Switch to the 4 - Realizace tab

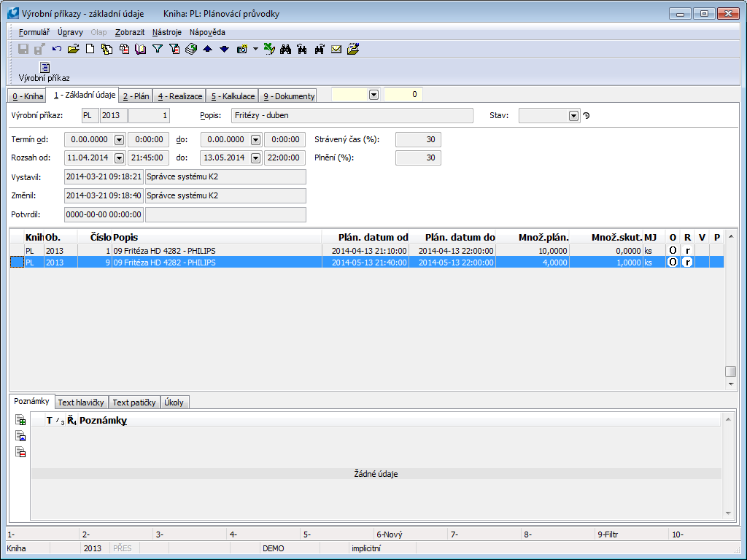point(179,96)
